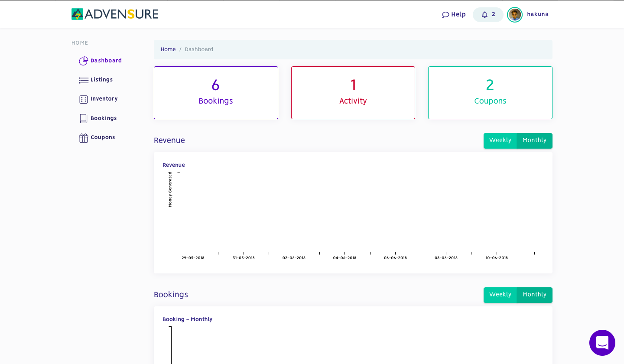The height and width of the screenshot is (364, 624).
Task: Click the 06-06-2018 axis date
Action: 395,258
